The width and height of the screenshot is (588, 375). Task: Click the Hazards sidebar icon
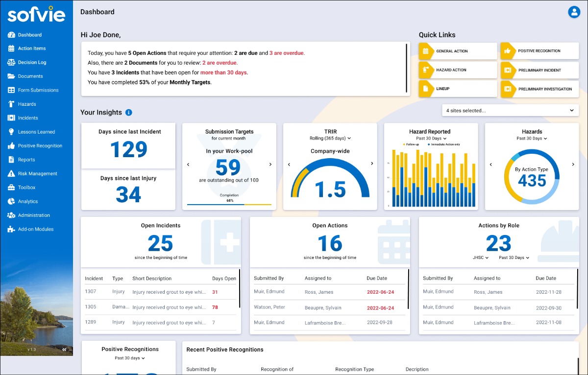(11, 104)
